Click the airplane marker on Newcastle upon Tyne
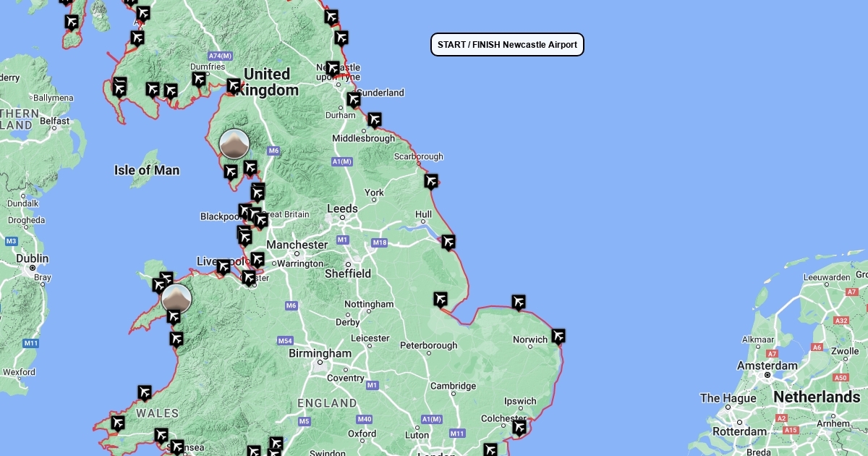This screenshot has width=868, height=456. (332, 69)
